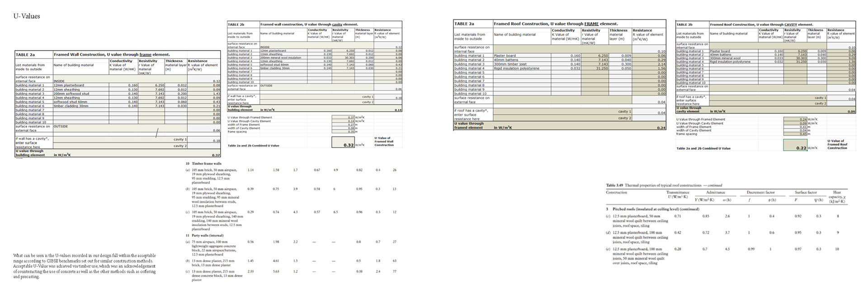
Task: Click "Table 2a and 2b Combined U Value" under wall tables
Action: 253,146
